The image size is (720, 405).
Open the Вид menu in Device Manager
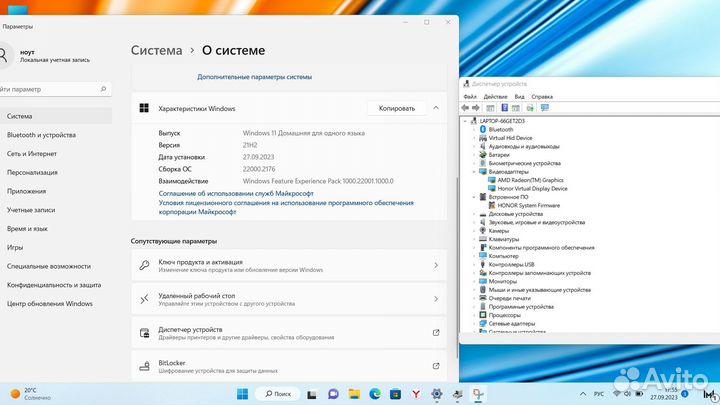(519, 97)
